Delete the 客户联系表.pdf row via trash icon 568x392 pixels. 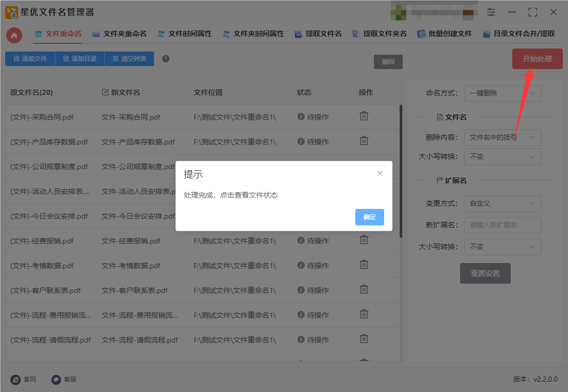364,289
